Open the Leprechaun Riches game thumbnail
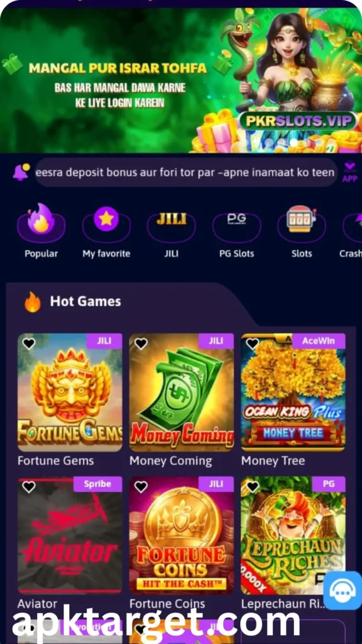362x644 pixels. 293,535
